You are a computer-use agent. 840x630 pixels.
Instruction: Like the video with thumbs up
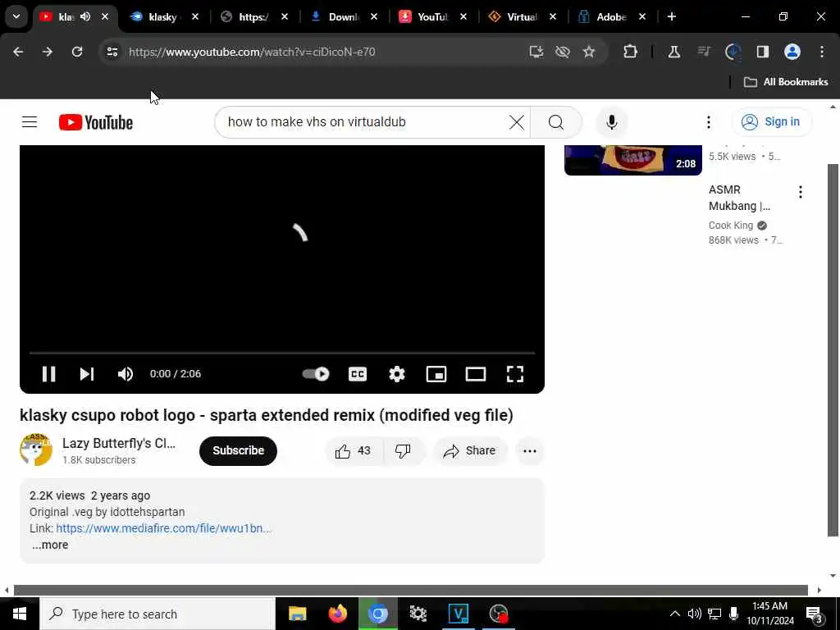pos(353,451)
